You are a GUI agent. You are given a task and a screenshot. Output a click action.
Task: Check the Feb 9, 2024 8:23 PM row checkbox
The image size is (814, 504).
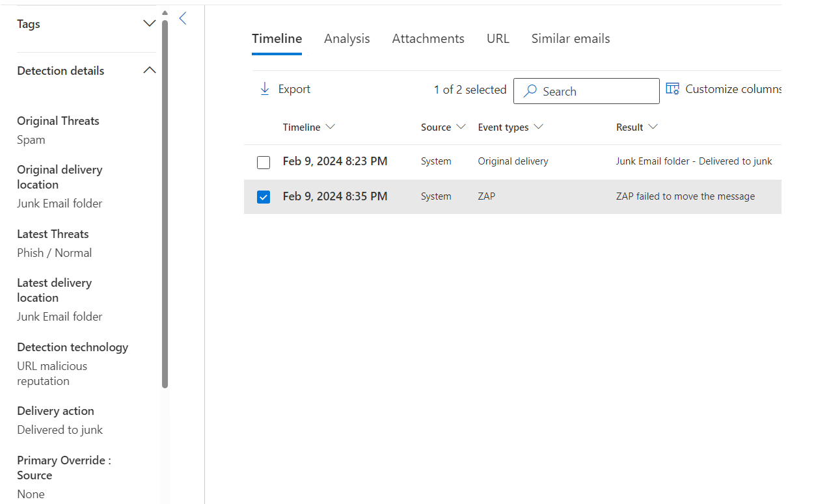(264, 162)
